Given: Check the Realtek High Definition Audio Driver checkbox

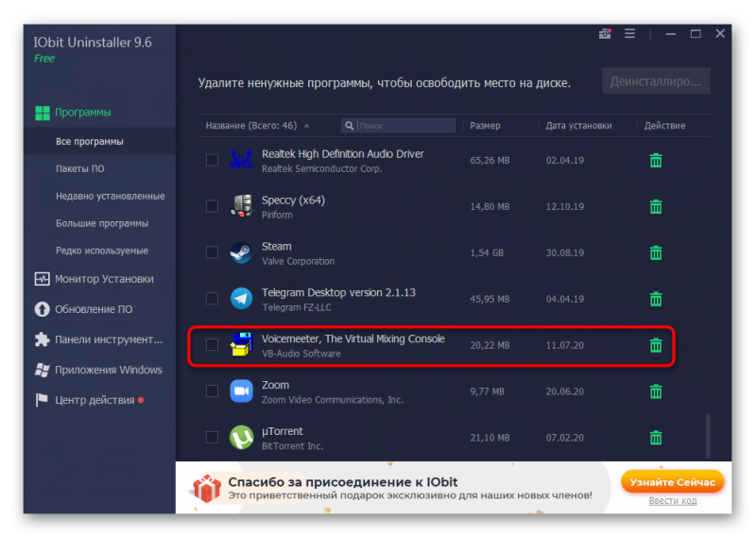Looking at the screenshot, I should [x=212, y=160].
